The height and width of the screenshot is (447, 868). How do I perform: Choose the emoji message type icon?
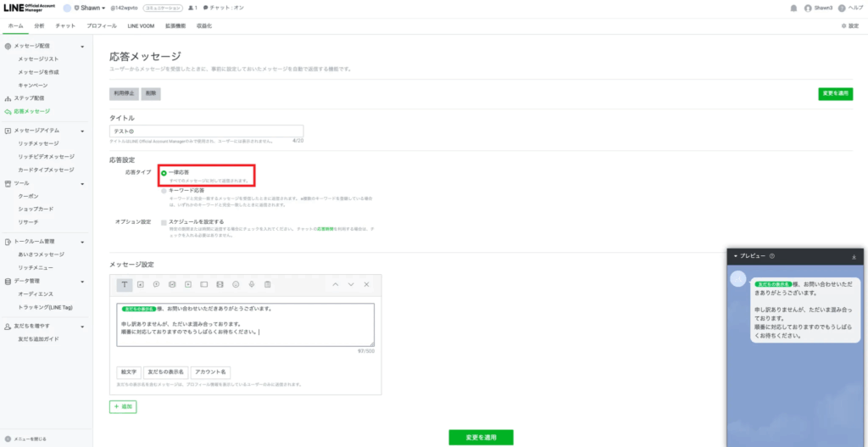[236, 284]
